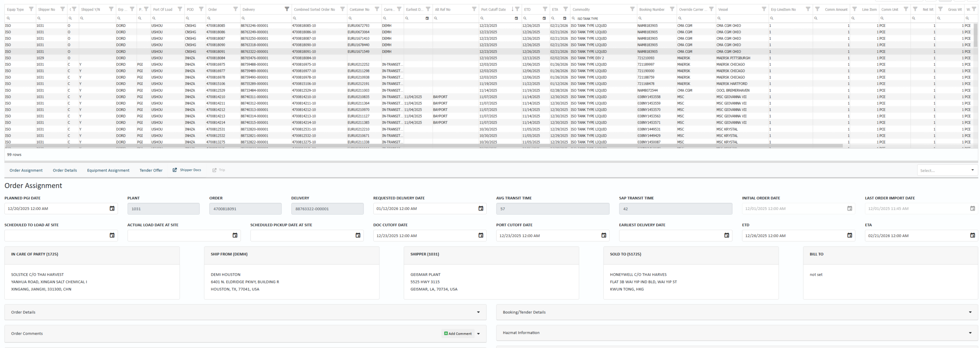The width and height of the screenshot is (980, 348).
Task: Click the Add Comment button
Action: tap(458, 333)
